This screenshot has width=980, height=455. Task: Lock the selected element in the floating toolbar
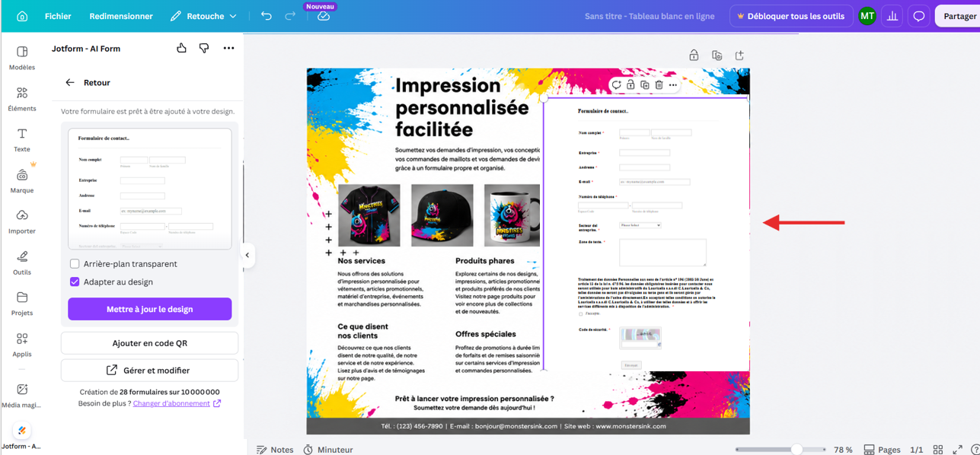coord(630,85)
